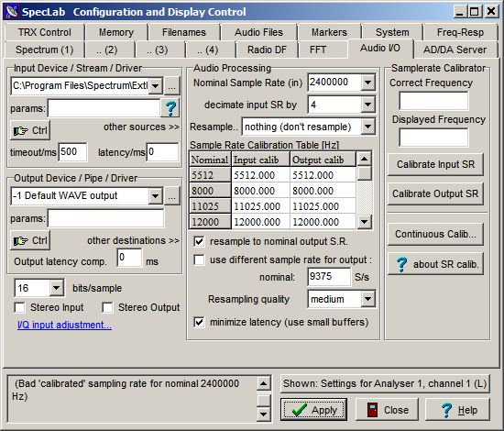
Task: Switch to the TRX Control tab
Action: tap(44, 32)
